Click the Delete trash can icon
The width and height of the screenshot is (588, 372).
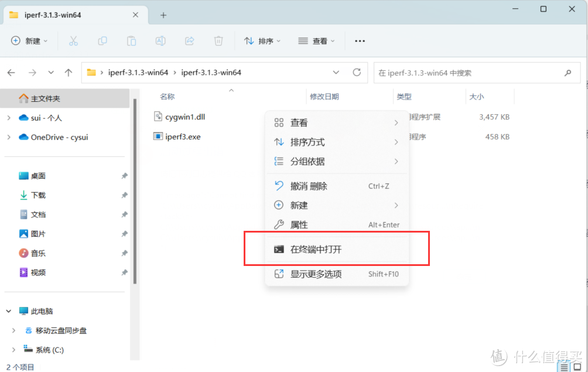218,41
